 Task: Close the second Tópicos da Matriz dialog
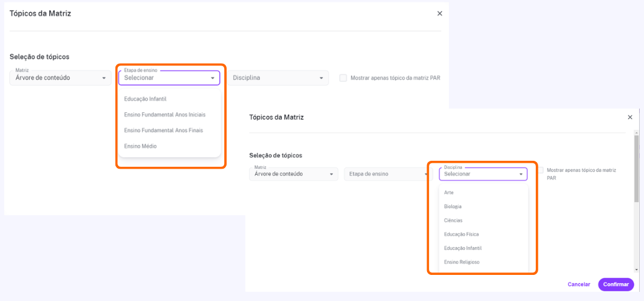[630, 117]
